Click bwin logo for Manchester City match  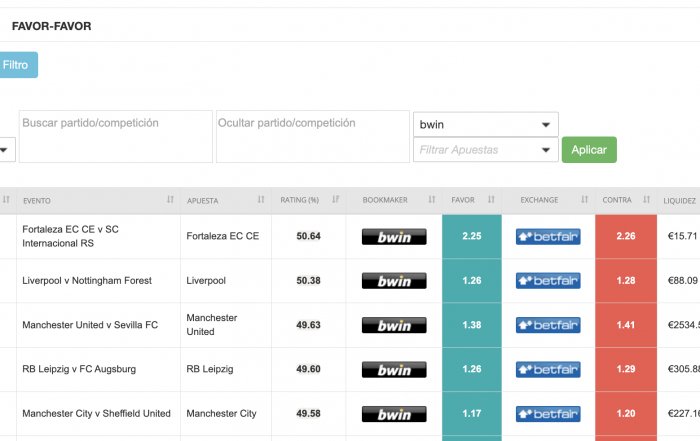(x=394, y=414)
